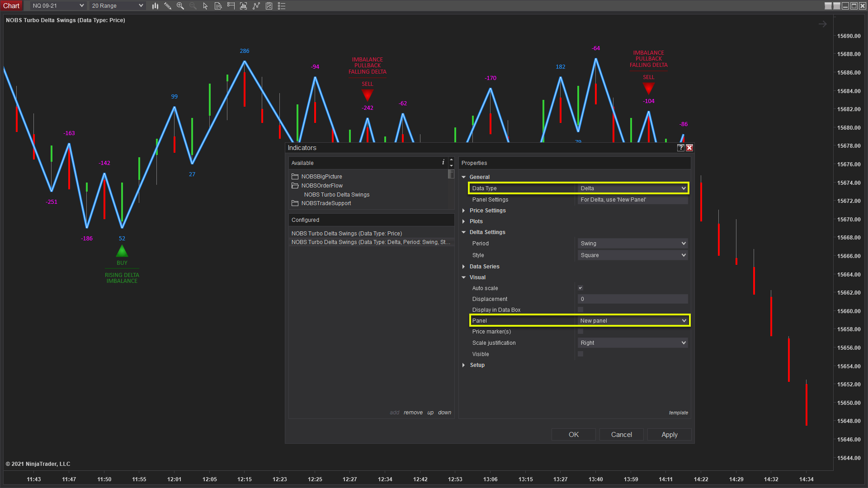
Task: Toggle the Display in Data Box checkbox
Action: coord(580,310)
